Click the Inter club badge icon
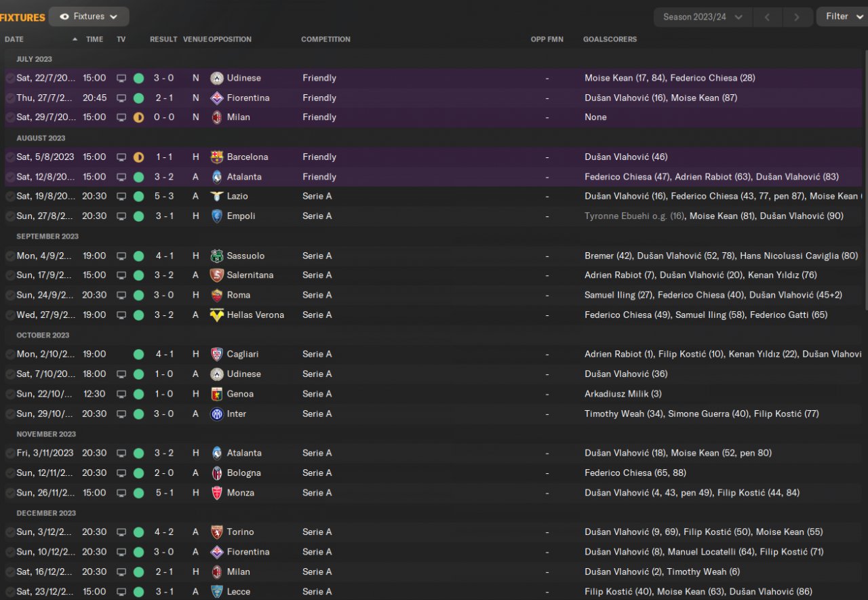Screen dimensions: 868x600 coord(217,414)
